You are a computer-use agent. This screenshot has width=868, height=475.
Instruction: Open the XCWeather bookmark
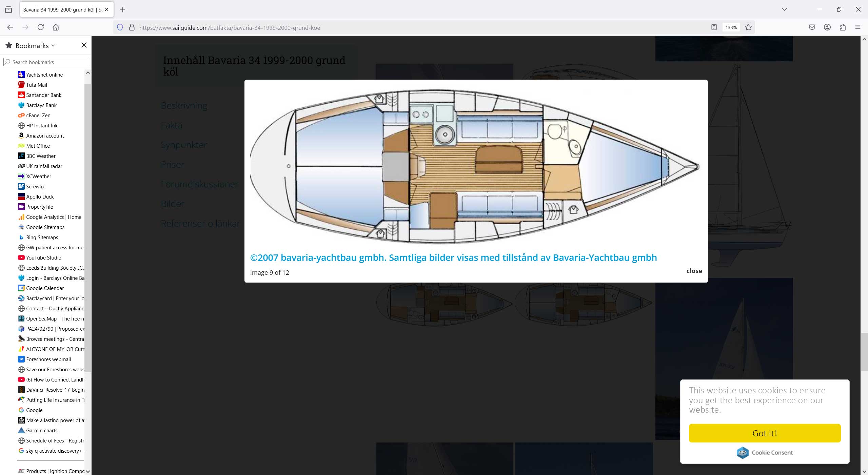coord(35,176)
